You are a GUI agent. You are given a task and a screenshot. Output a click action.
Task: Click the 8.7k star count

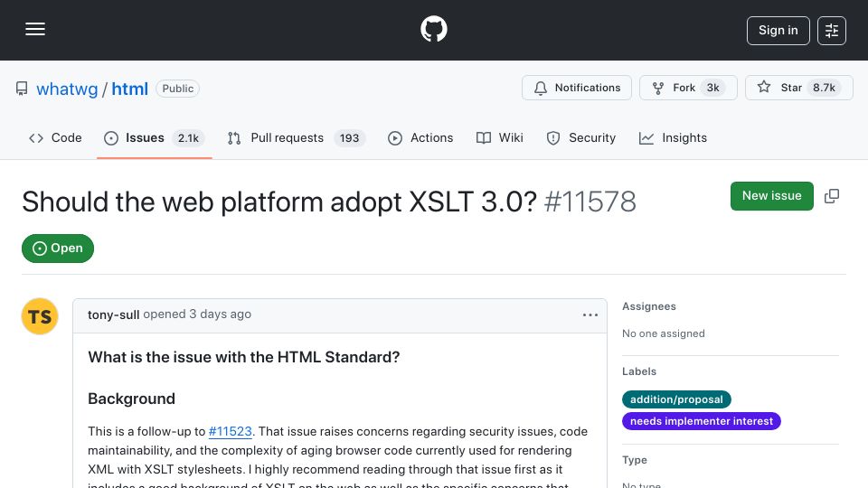tap(824, 88)
